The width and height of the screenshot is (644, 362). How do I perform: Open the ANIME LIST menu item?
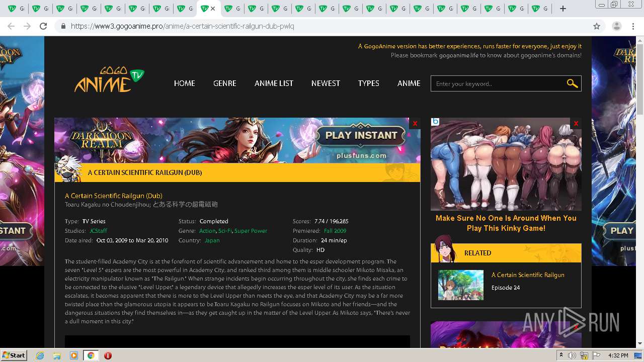[x=274, y=83]
